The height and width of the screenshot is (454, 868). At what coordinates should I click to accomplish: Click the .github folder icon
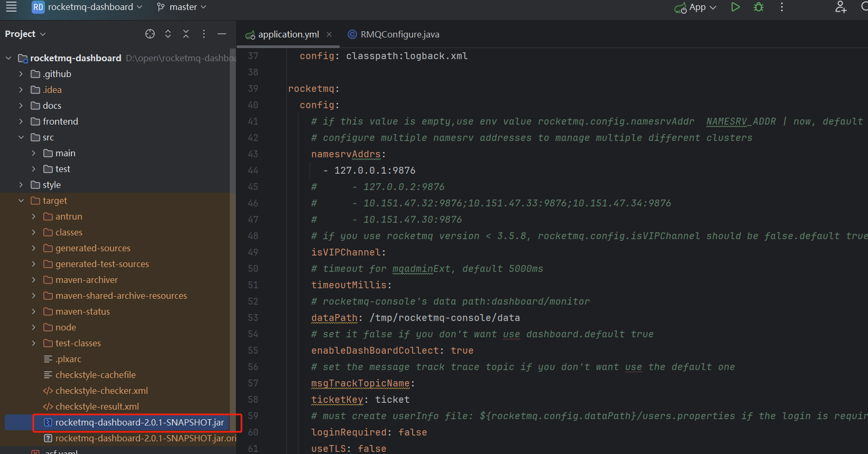(x=35, y=74)
